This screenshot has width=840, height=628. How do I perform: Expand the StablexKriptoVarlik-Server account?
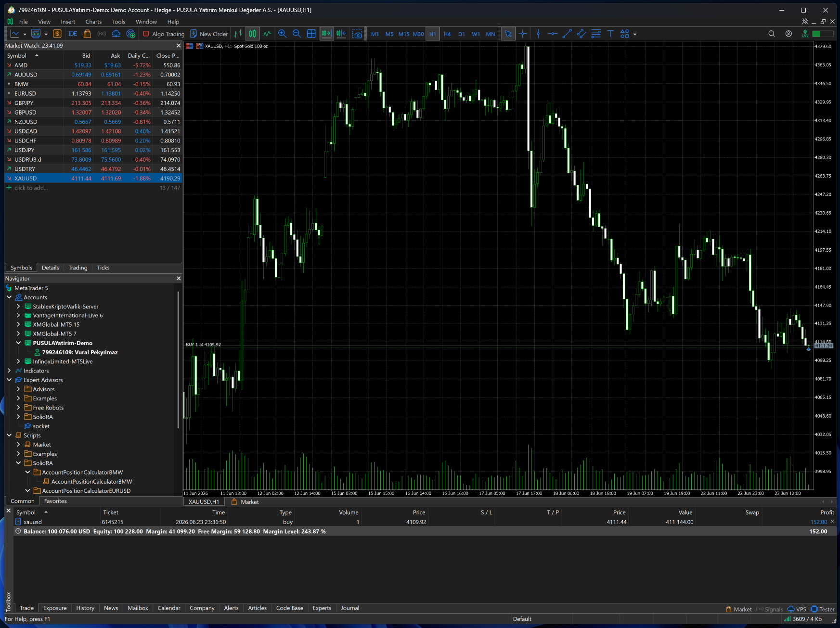click(x=18, y=307)
